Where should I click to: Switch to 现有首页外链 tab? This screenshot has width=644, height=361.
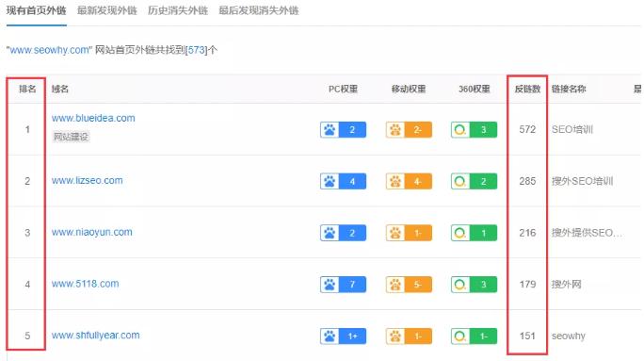click(36, 10)
